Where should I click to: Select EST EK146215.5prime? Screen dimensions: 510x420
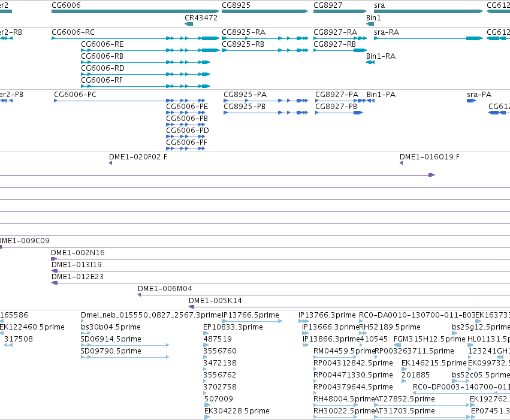pos(434,364)
